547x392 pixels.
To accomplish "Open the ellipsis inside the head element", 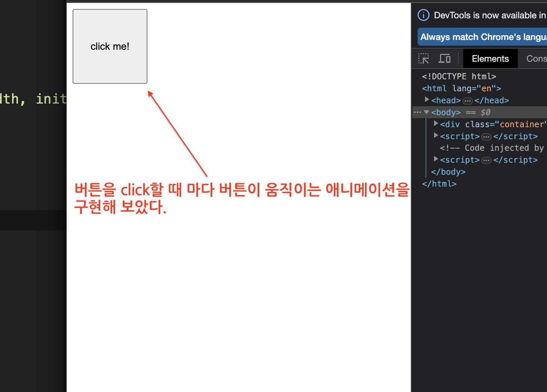I will tap(468, 101).
